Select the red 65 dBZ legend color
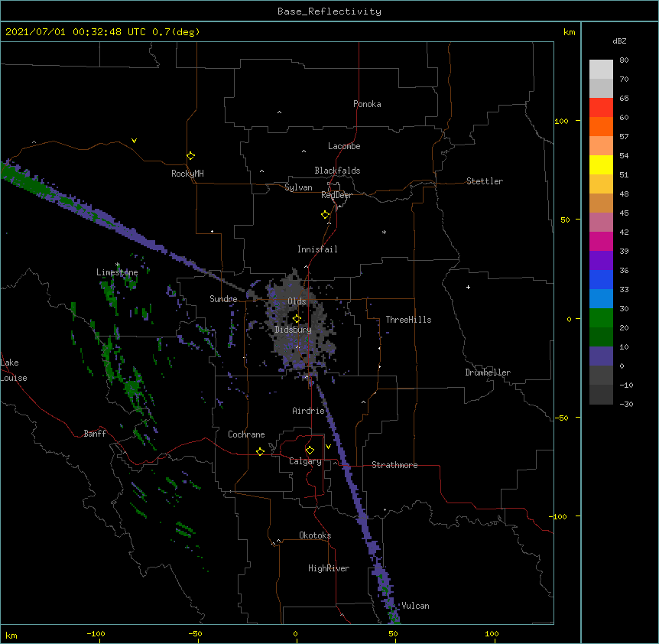 click(x=601, y=107)
